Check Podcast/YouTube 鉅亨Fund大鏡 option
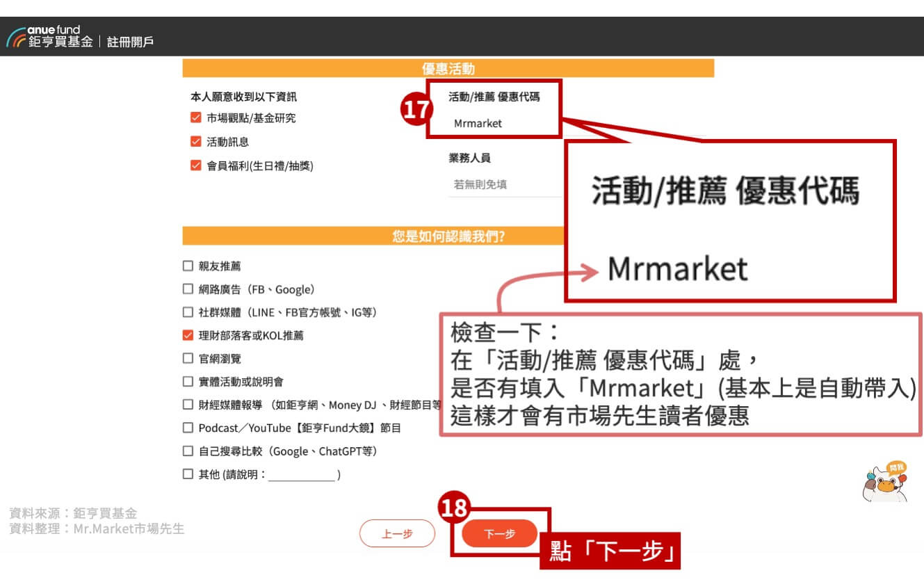Viewport: 924px width, 582px height. [x=188, y=428]
